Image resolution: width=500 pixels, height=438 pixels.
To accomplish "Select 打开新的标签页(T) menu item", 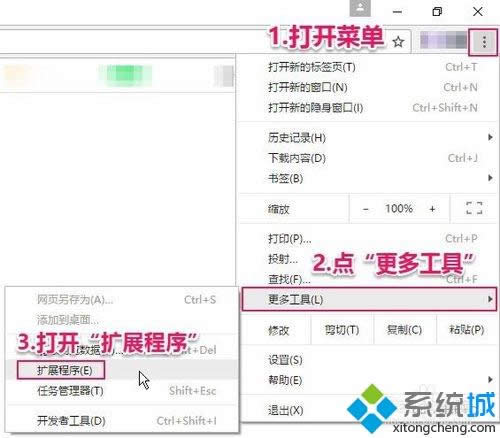I will pyautogui.click(x=368, y=67).
